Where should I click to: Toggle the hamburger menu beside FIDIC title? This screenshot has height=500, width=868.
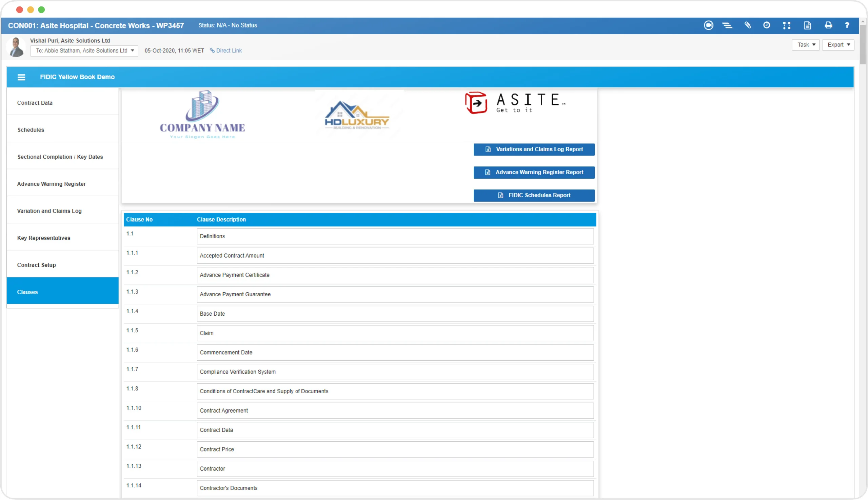(21, 77)
